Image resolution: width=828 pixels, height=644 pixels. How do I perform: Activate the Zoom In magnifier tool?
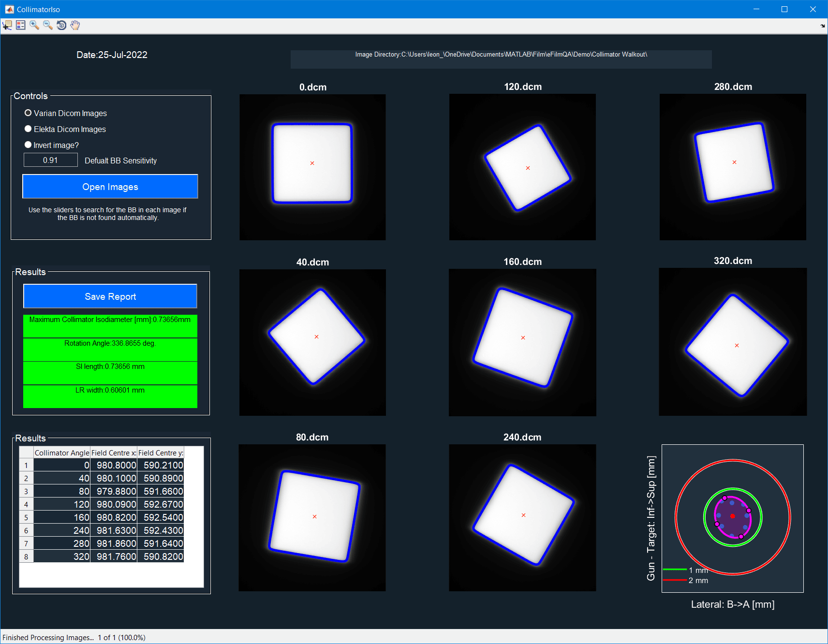[x=34, y=25]
